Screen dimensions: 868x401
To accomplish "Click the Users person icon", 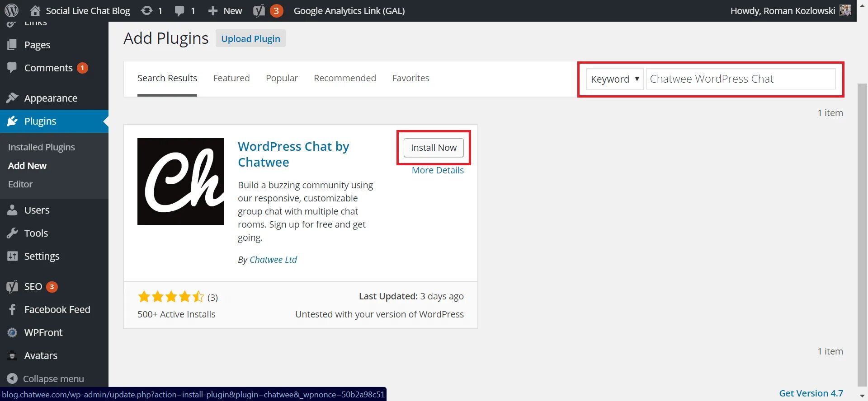I will pyautogui.click(x=12, y=210).
